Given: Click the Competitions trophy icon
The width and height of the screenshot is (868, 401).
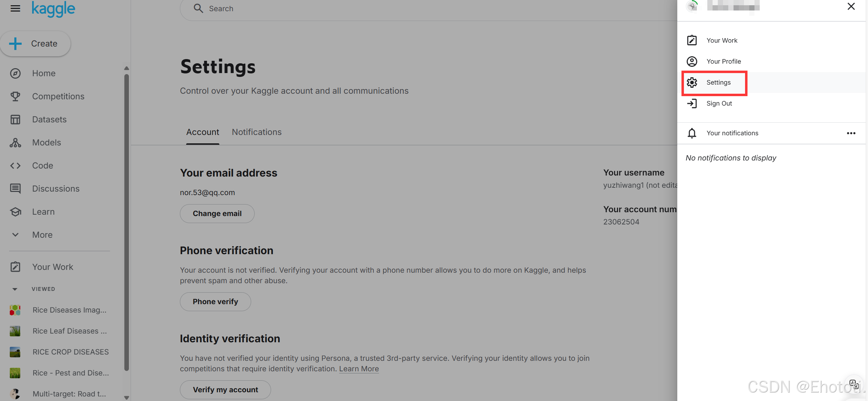Looking at the screenshot, I should pyautogui.click(x=15, y=96).
